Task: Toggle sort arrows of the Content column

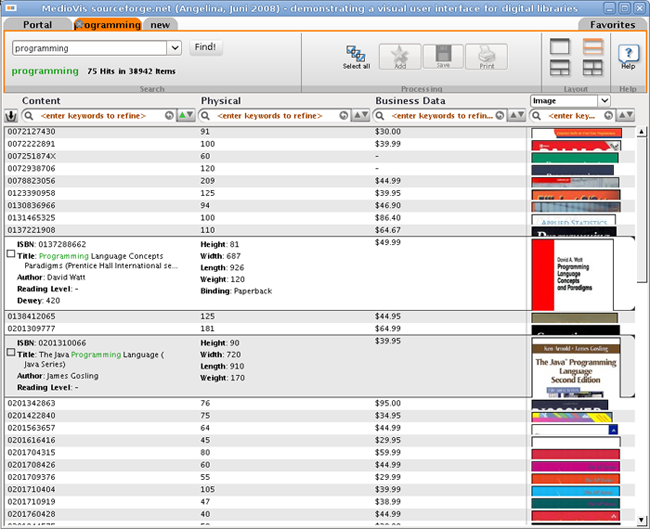Action: [x=185, y=116]
